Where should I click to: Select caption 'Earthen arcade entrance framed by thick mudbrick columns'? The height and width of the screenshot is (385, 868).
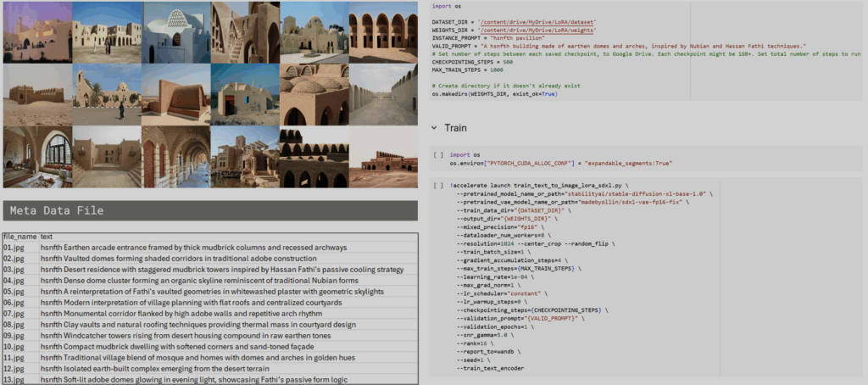[194, 248]
